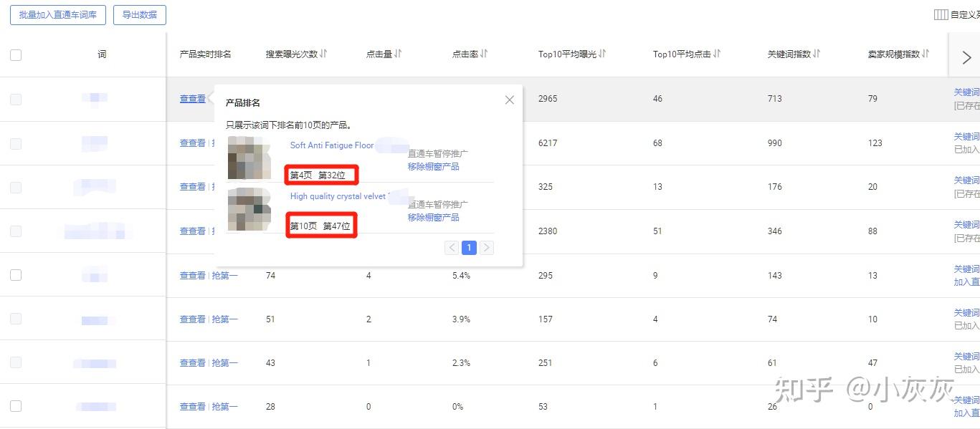Close the 产品排名 popup
Image resolution: width=980 pixels, height=429 pixels.
point(510,100)
